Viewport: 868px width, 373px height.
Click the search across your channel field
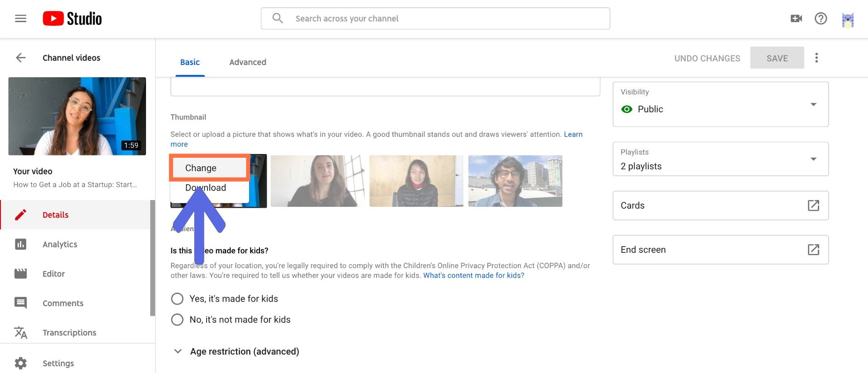coord(435,19)
